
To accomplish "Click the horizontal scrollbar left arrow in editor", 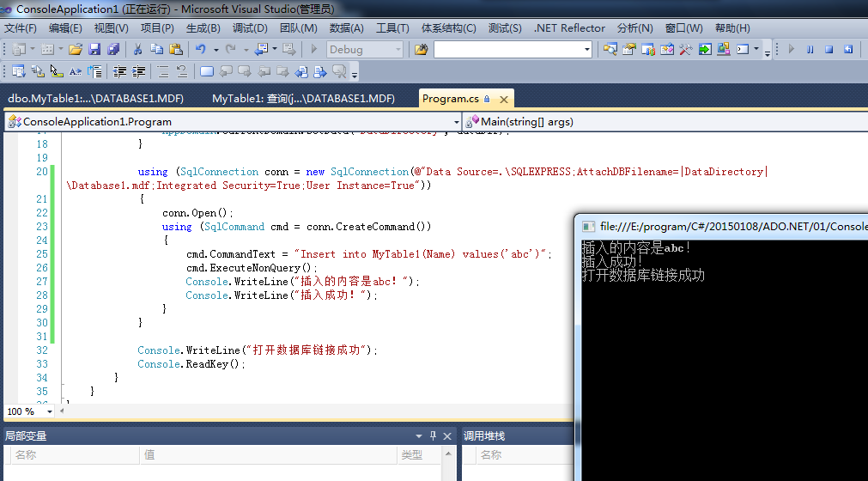I will point(62,411).
